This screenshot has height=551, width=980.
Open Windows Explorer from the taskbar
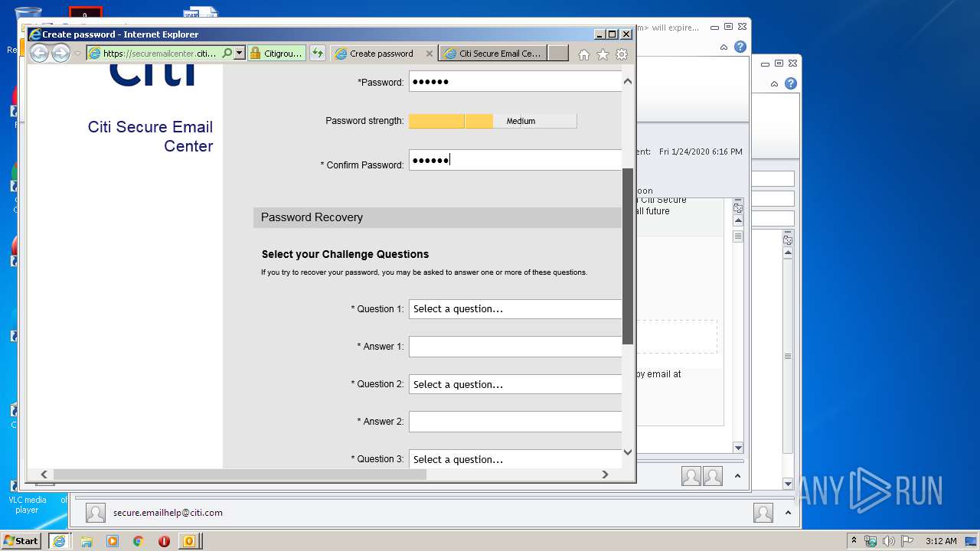click(x=87, y=541)
